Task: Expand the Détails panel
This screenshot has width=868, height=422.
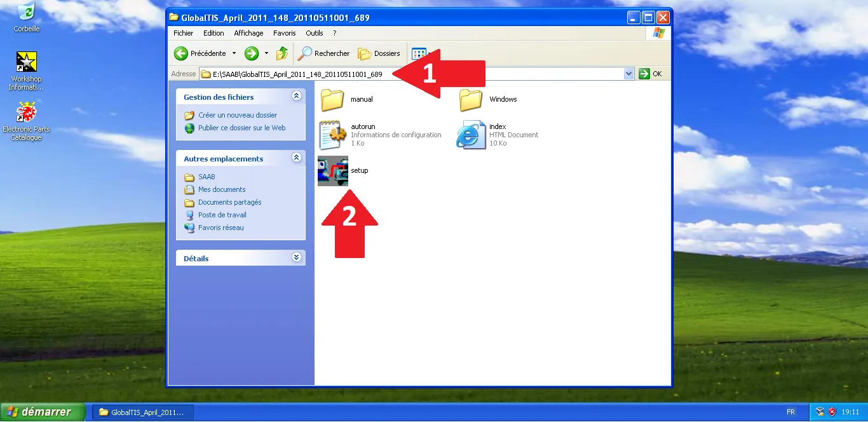Action: tap(296, 258)
